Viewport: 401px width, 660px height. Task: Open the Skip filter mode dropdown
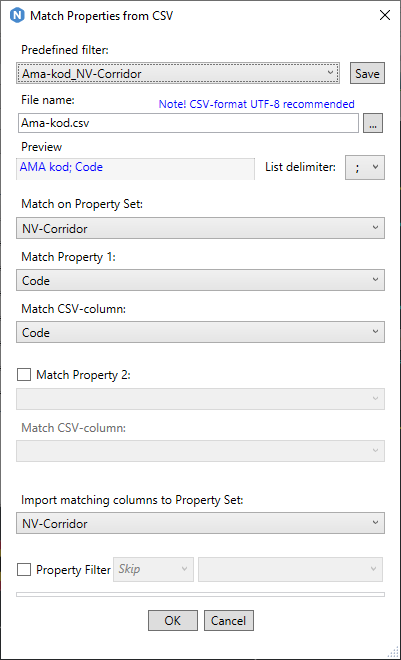[153, 570]
